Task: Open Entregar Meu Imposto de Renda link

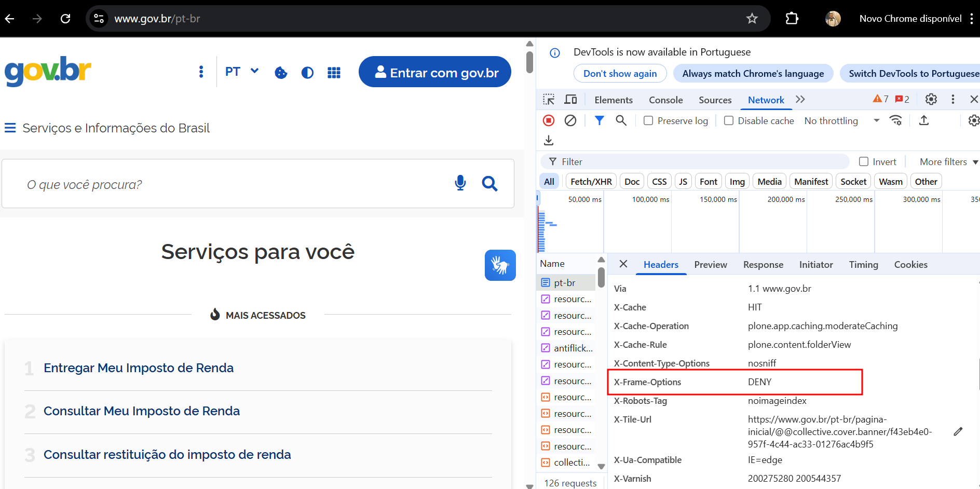Action: (x=139, y=368)
